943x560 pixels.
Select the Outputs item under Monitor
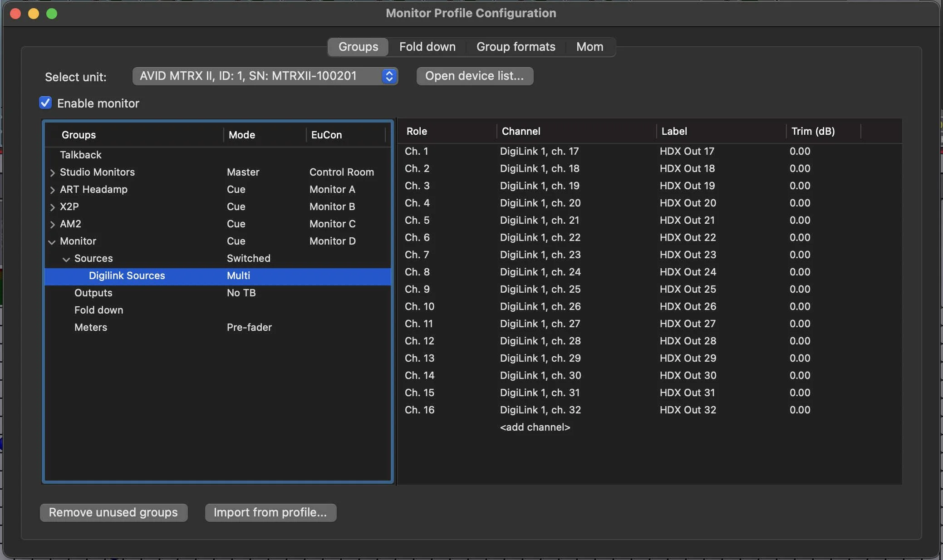click(x=93, y=293)
